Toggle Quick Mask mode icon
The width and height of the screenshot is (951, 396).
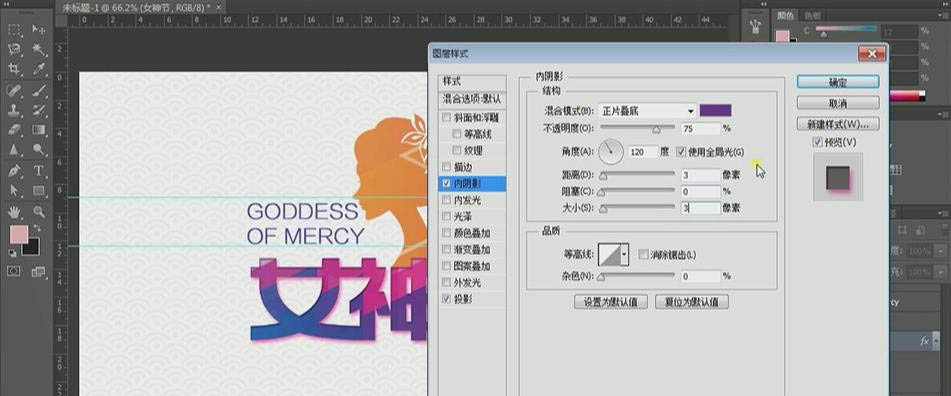14,271
